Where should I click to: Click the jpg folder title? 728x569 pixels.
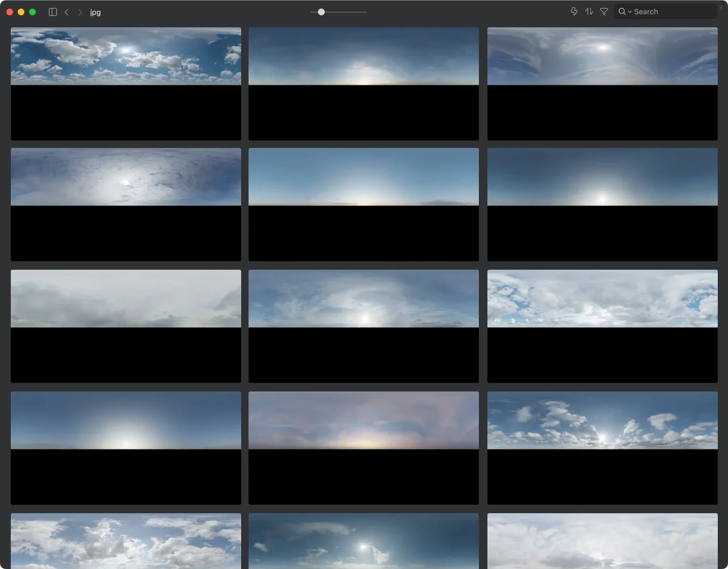tap(96, 12)
